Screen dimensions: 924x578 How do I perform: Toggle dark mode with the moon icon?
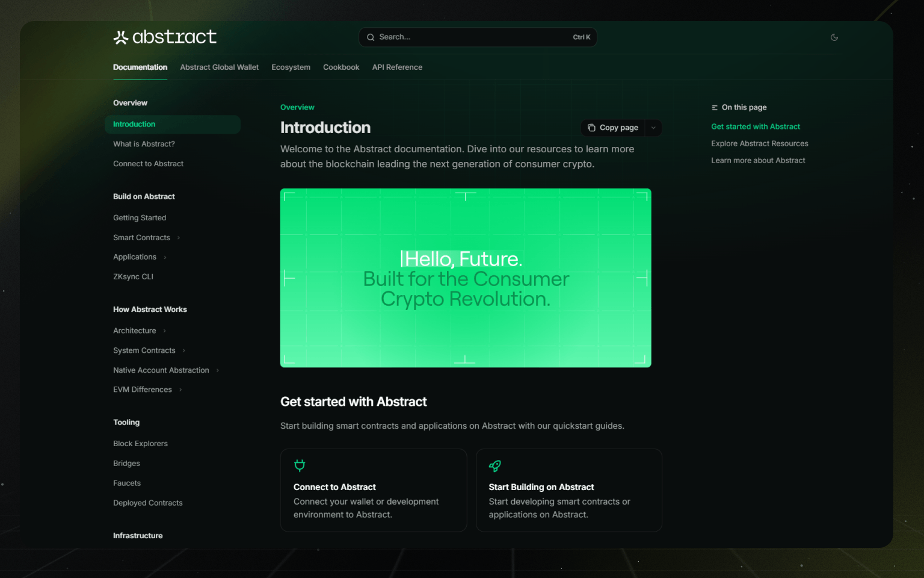click(x=834, y=37)
